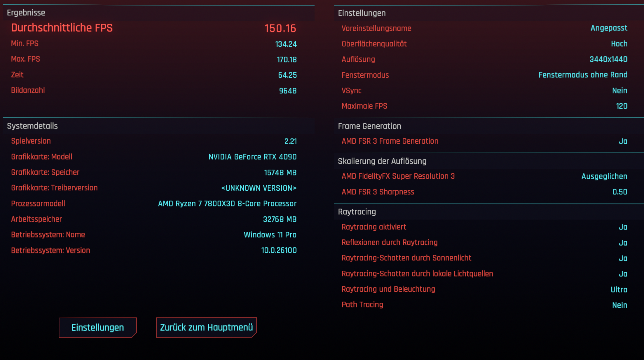Click the AMD FSR 3 Sharpness value 0.50
This screenshot has width=644, height=360.
pos(619,192)
